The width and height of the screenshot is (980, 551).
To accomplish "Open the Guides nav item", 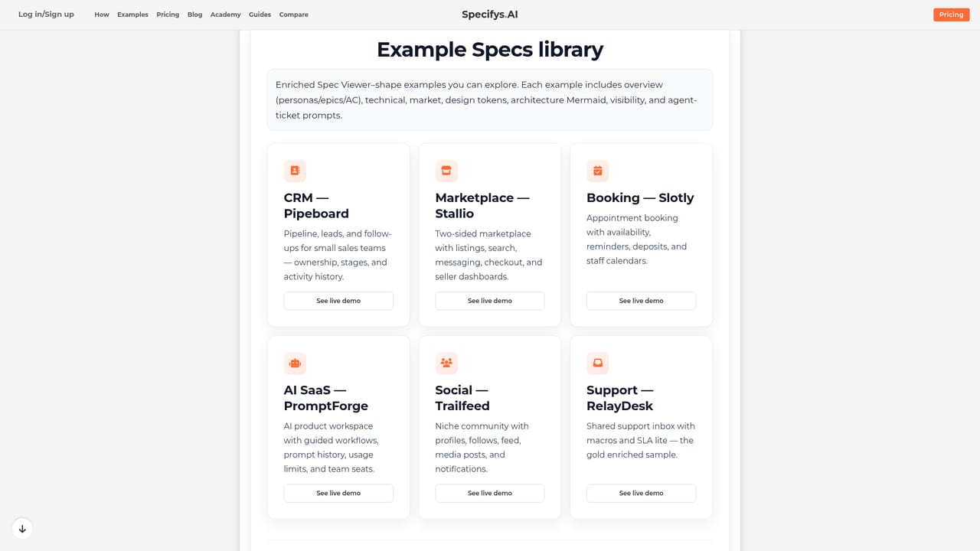I will pos(260,15).
